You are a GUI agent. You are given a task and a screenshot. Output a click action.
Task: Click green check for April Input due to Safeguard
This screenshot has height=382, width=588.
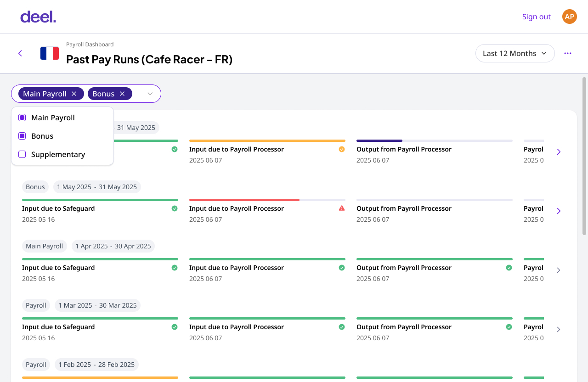click(175, 268)
